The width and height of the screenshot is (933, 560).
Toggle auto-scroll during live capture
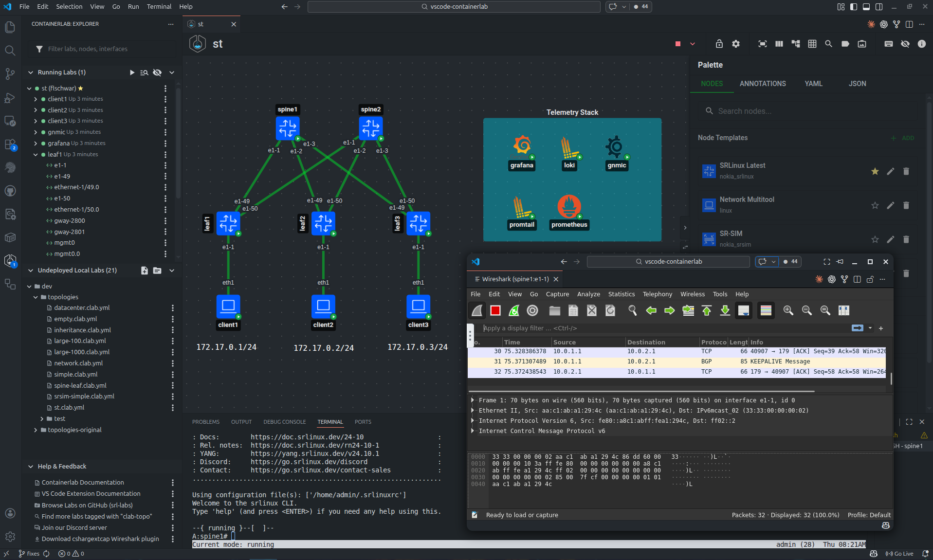[744, 310]
